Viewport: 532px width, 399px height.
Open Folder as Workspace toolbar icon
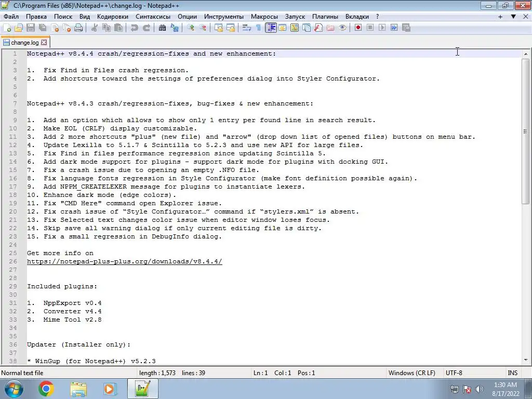point(330,28)
